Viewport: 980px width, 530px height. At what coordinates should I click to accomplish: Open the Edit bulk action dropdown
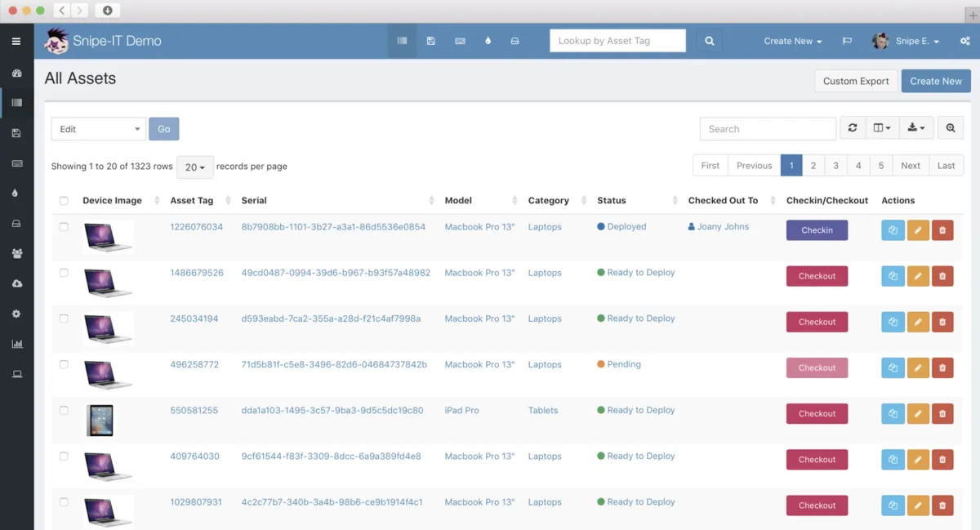pos(98,129)
